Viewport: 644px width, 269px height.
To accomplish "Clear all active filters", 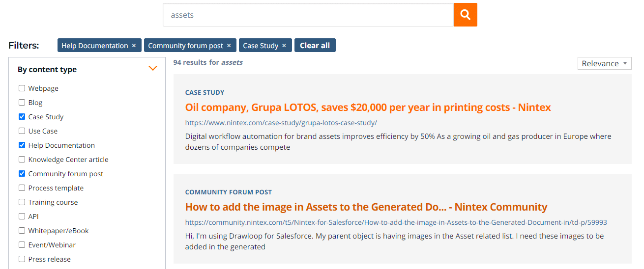I will pyautogui.click(x=315, y=45).
